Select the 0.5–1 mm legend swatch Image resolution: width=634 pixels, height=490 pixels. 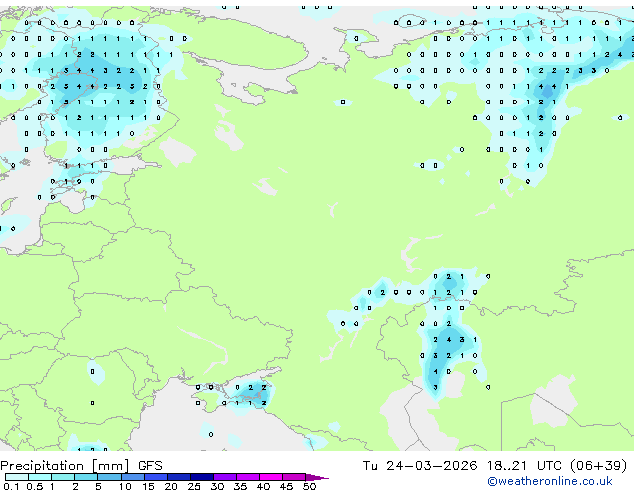(x=40, y=477)
